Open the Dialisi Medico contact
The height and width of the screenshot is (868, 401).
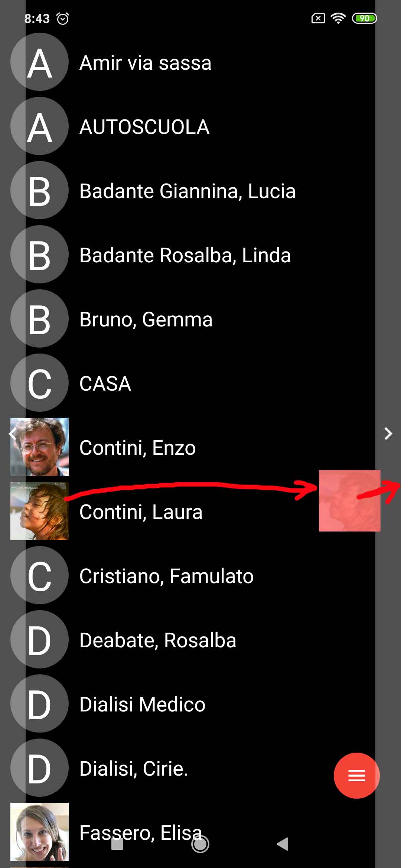[x=142, y=704]
